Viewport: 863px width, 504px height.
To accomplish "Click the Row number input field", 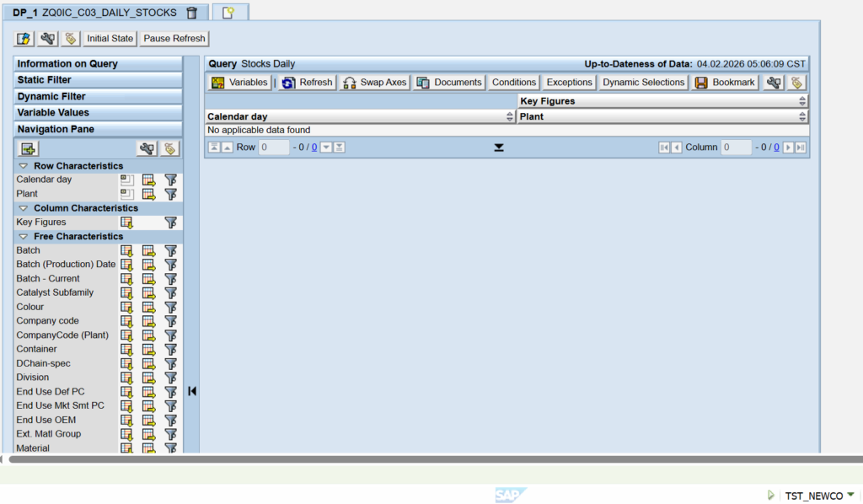I will coord(274,147).
